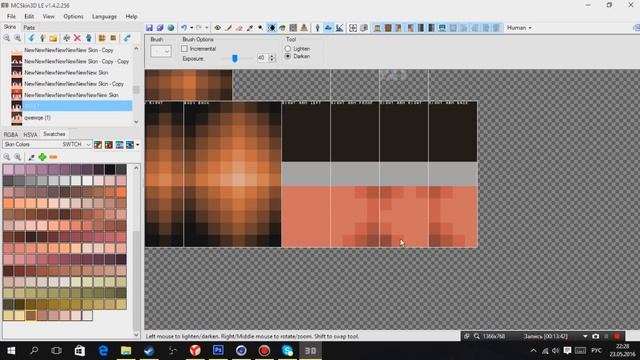
Task: Enable the Incremental checkbox
Action: (184, 49)
